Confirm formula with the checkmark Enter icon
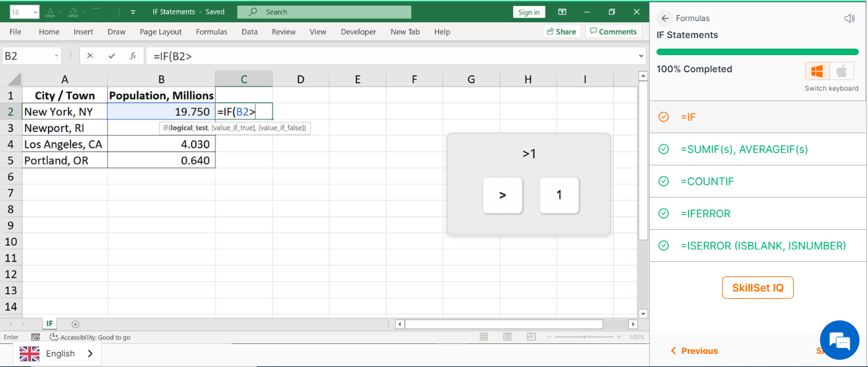This screenshot has width=868, height=367. coord(112,56)
